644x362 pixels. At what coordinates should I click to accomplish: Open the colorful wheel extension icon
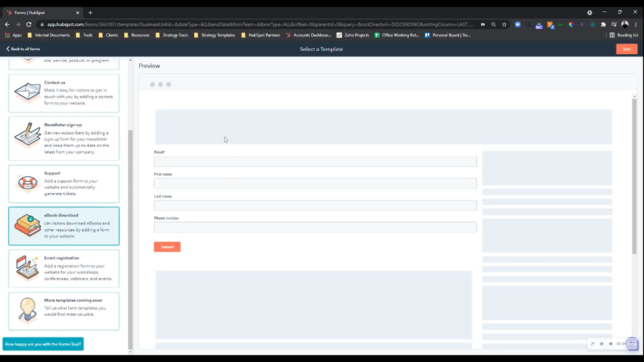[571, 24]
